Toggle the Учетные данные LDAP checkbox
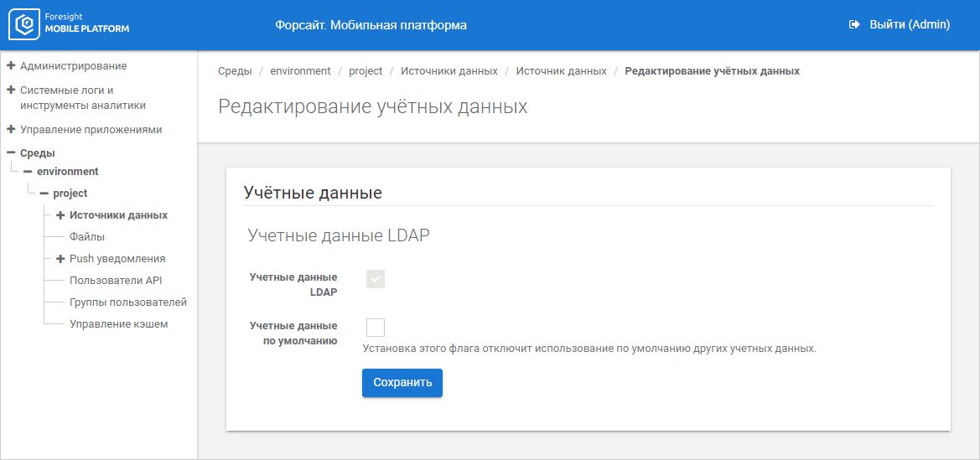 click(x=376, y=279)
